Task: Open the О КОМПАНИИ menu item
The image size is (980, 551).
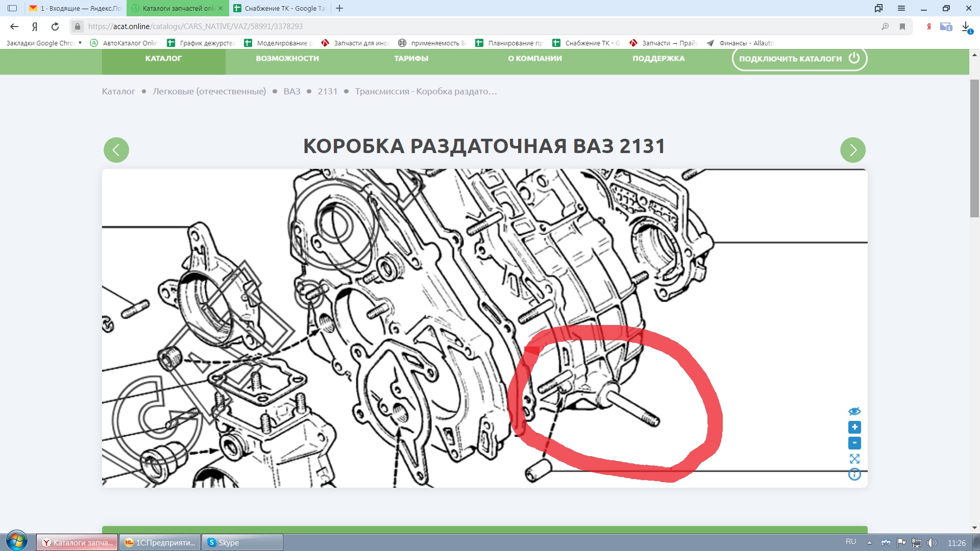Action: 535,59
